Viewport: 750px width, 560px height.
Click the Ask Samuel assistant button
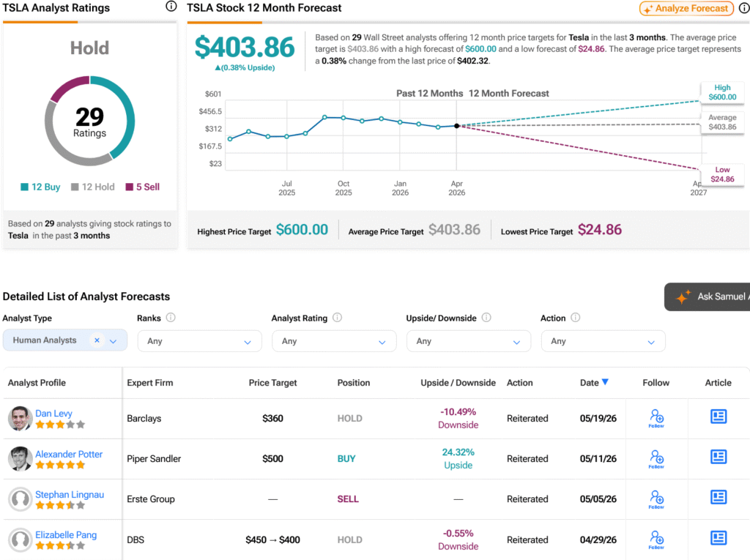click(x=707, y=296)
